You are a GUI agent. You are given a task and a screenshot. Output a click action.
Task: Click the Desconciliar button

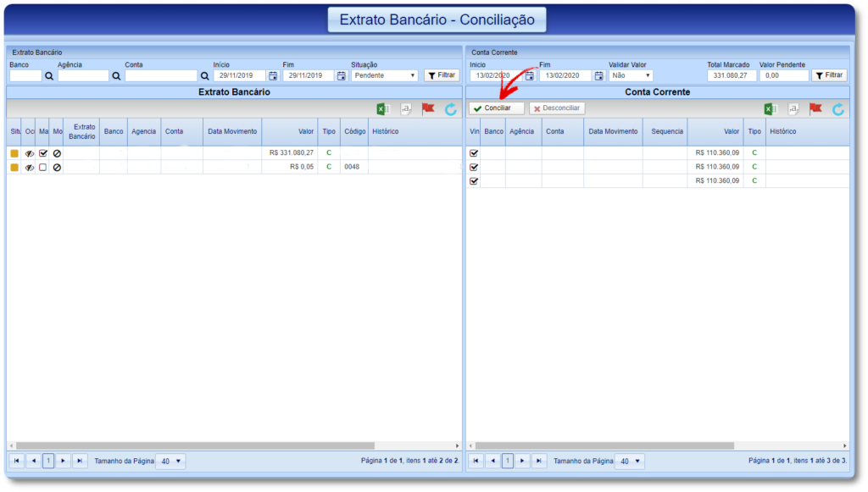[x=557, y=108]
